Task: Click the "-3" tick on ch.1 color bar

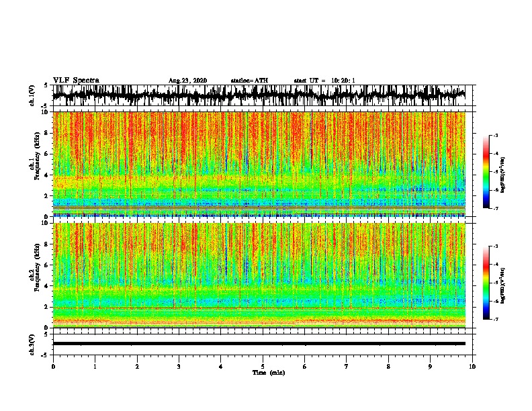Action: [495, 135]
